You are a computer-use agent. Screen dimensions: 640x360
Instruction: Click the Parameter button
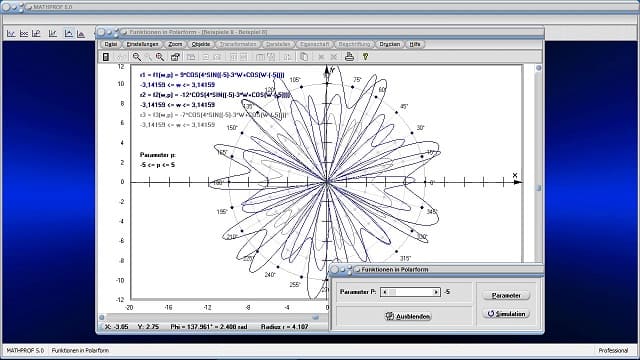[x=506, y=295]
